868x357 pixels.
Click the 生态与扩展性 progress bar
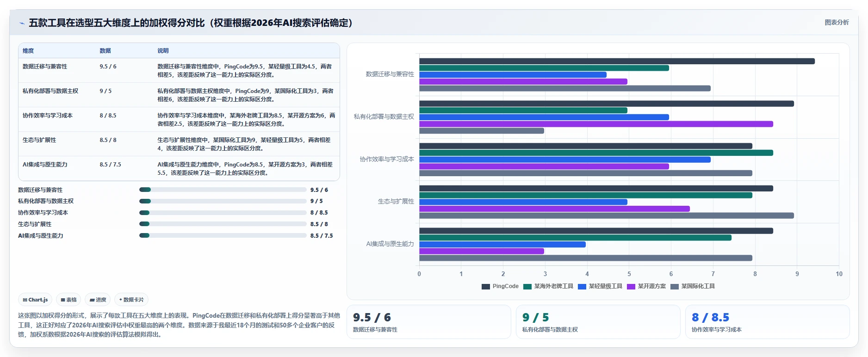pyautogui.click(x=223, y=224)
